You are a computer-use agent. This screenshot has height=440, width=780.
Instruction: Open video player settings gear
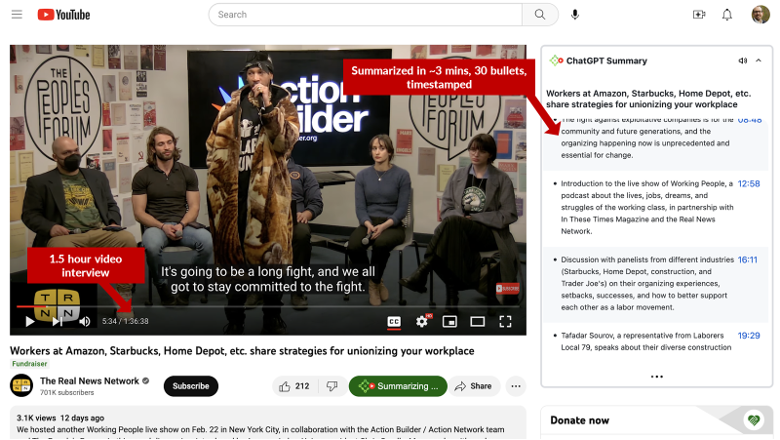click(x=422, y=321)
